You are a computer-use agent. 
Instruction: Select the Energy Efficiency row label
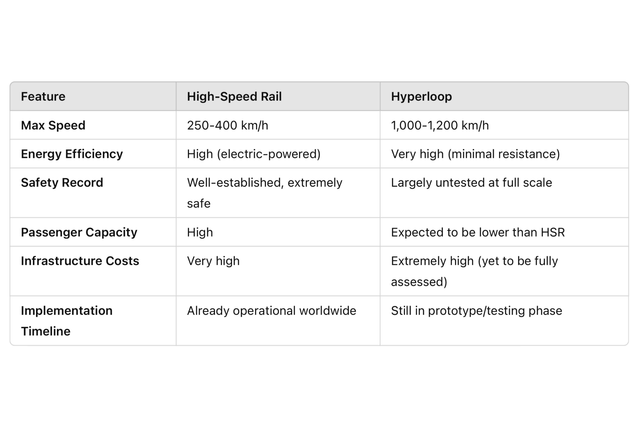72,154
